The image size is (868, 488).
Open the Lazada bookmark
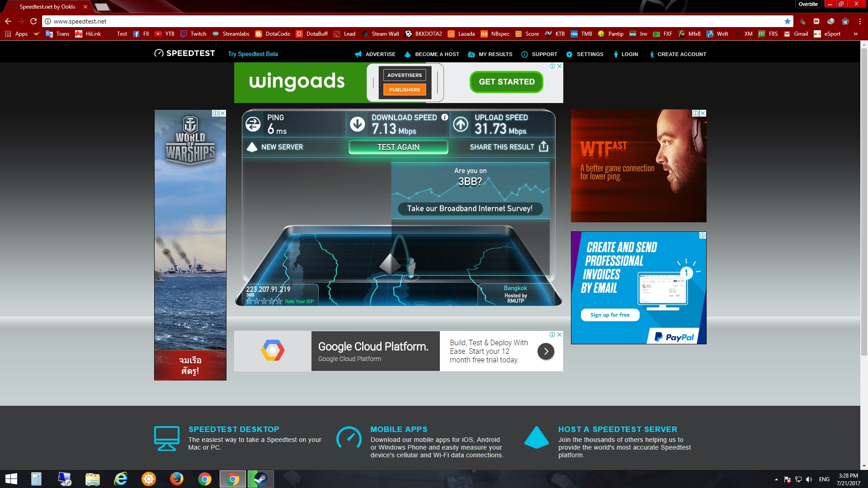pyautogui.click(x=462, y=34)
